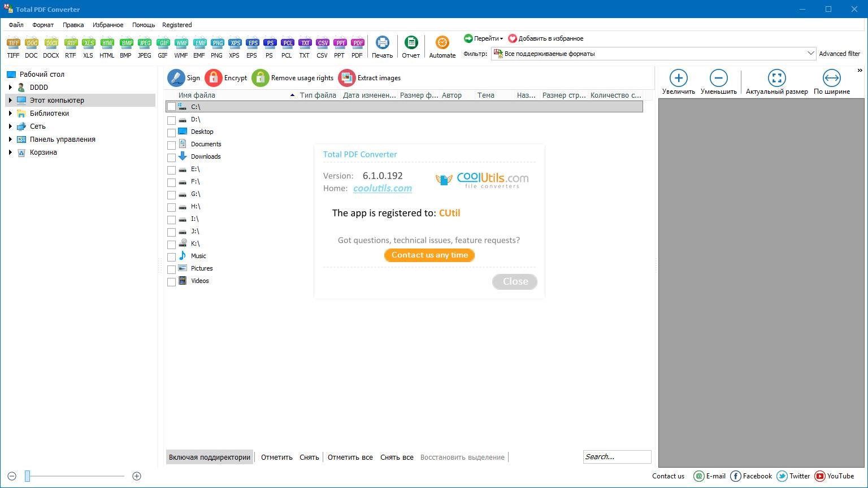Convert to TIFF format icon

coord(13,47)
